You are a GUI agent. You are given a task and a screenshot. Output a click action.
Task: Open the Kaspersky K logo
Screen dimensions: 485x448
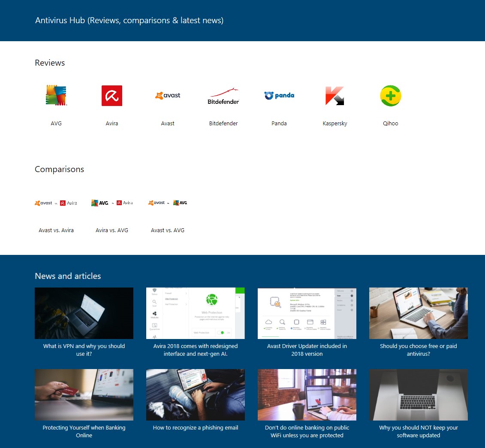pyautogui.click(x=334, y=96)
